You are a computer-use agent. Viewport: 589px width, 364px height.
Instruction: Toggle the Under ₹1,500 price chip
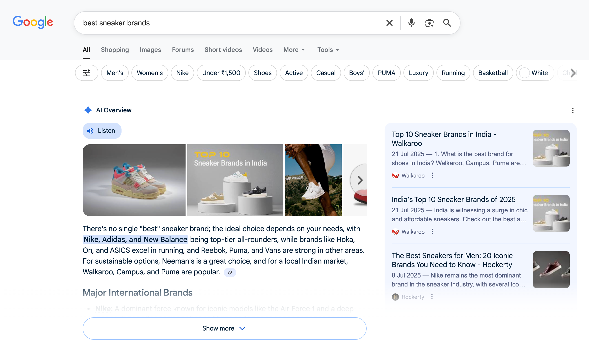point(221,73)
